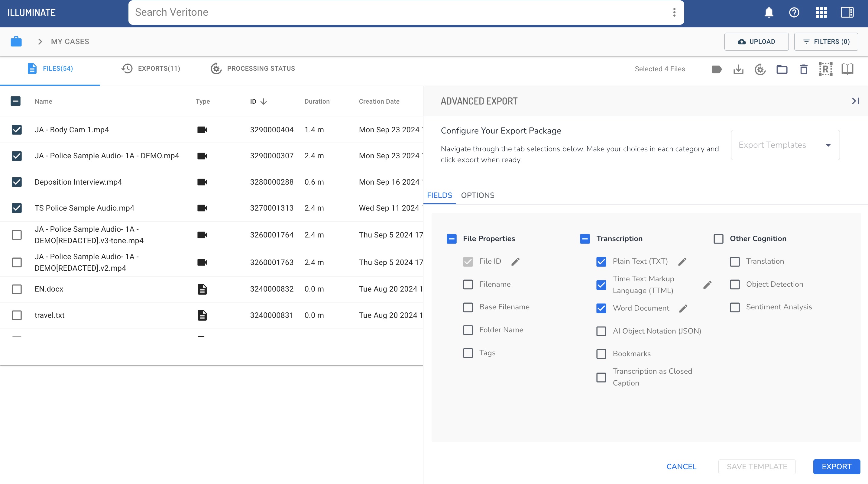
Task: Edit the Word Document pencil icon
Action: click(x=684, y=308)
